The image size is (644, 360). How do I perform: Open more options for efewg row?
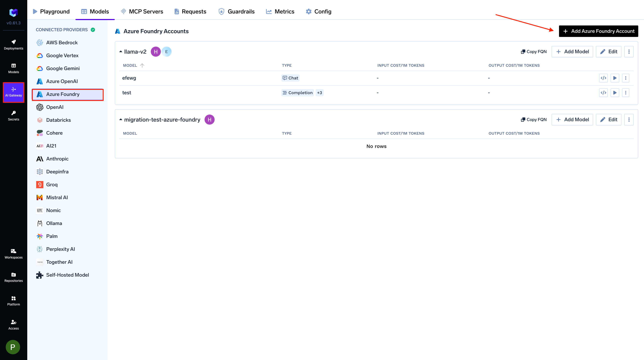coord(626,78)
